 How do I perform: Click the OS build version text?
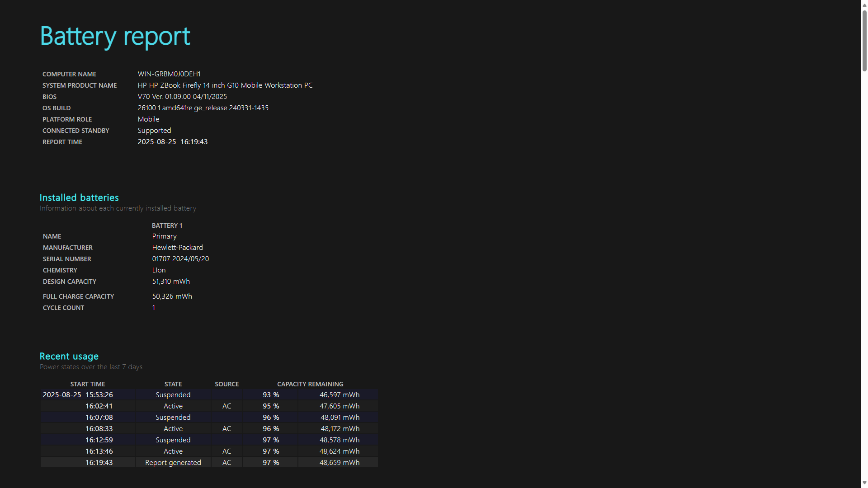[203, 108]
